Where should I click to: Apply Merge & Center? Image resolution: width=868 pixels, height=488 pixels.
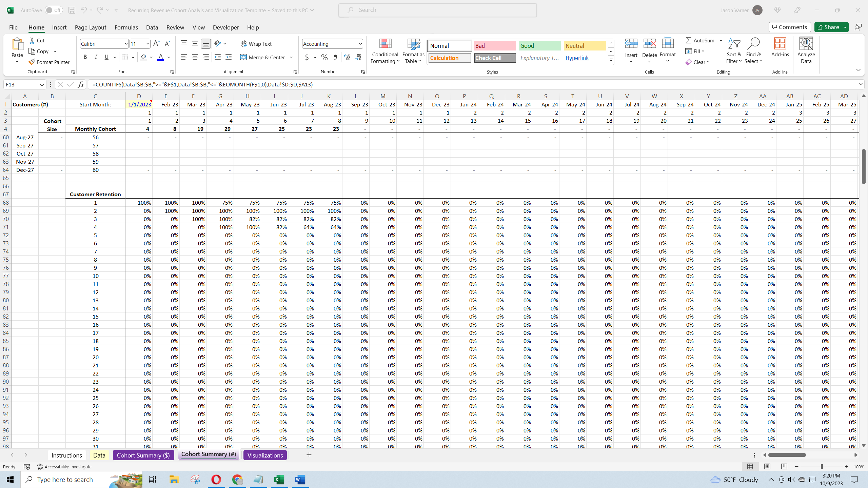click(x=263, y=57)
